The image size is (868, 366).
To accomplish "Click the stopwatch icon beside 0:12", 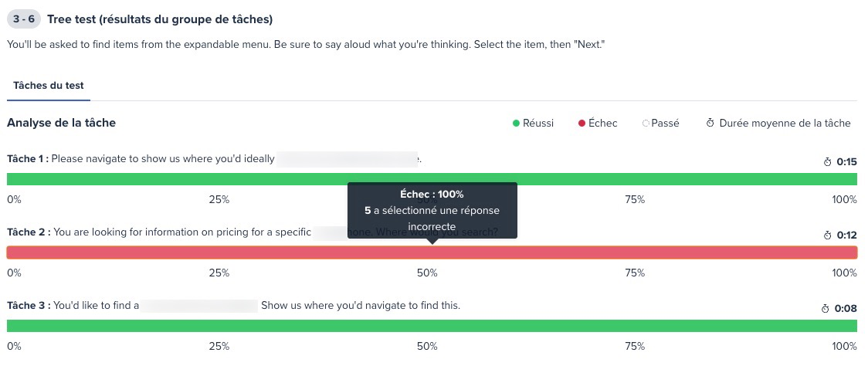I will pos(828,236).
